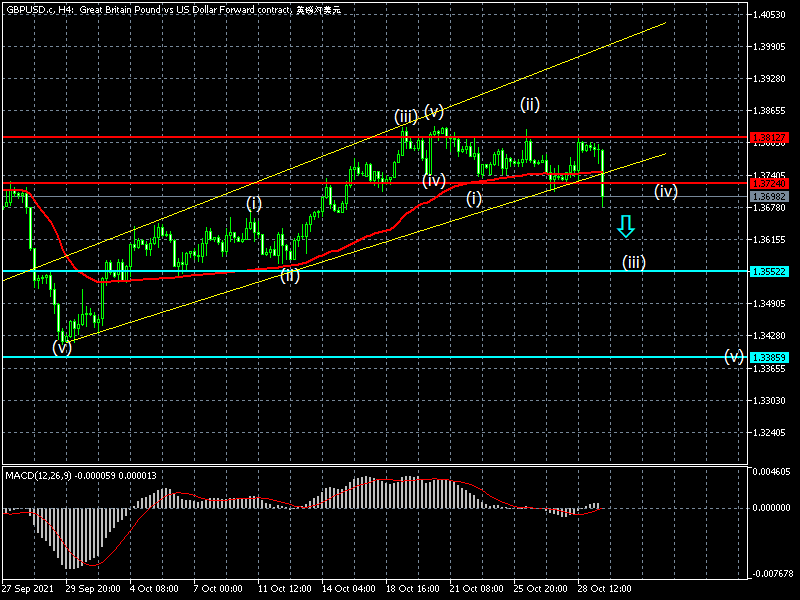Image resolution: width=800 pixels, height=600 pixels.
Task: Click the 7 Oct 00:00 time label
Action: pyautogui.click(x=218, y=589)
